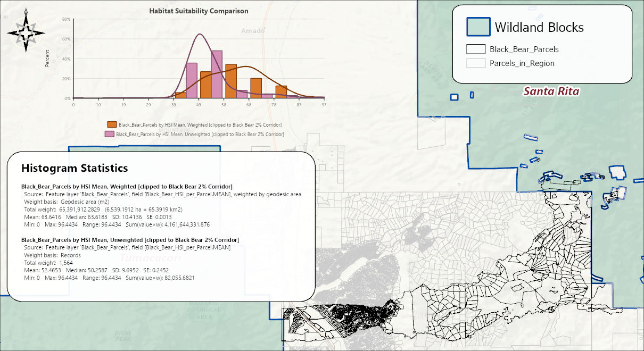Click the x-axis tick labeled 49

(199, 105)
